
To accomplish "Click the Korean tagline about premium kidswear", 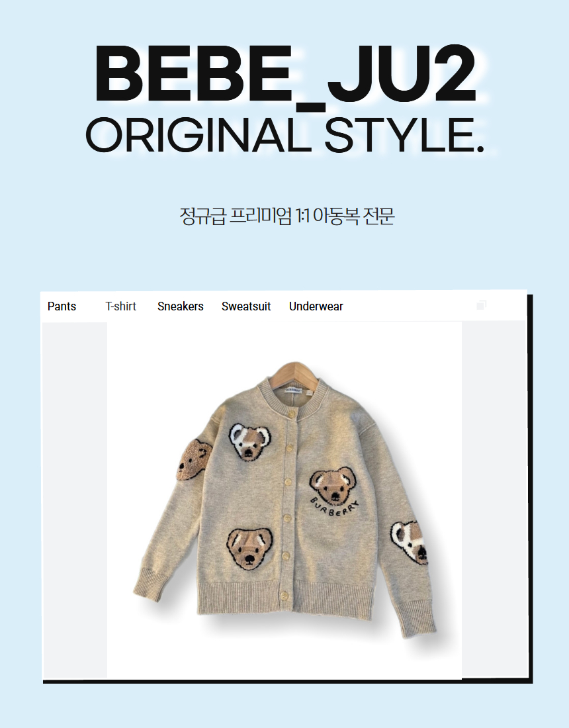I will (287, 216).
